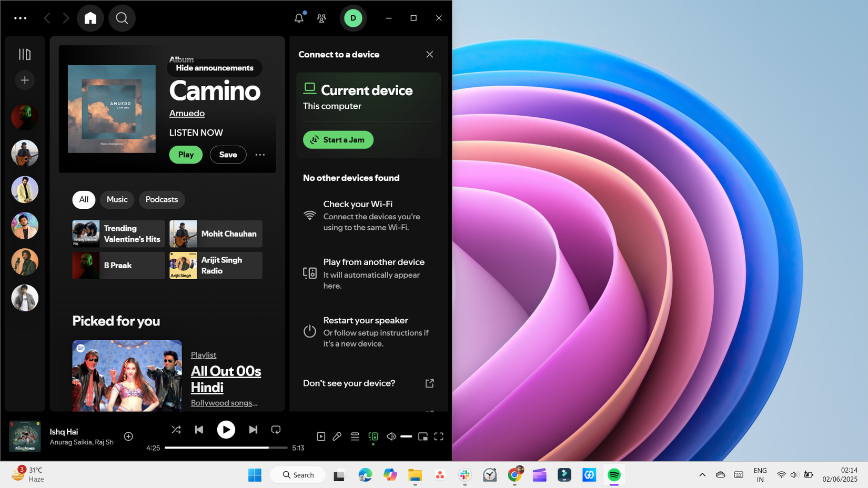Save the Camino album
The height and width of the screenshot is (488, 868).
pyautogui.click(x=228, y=155)
